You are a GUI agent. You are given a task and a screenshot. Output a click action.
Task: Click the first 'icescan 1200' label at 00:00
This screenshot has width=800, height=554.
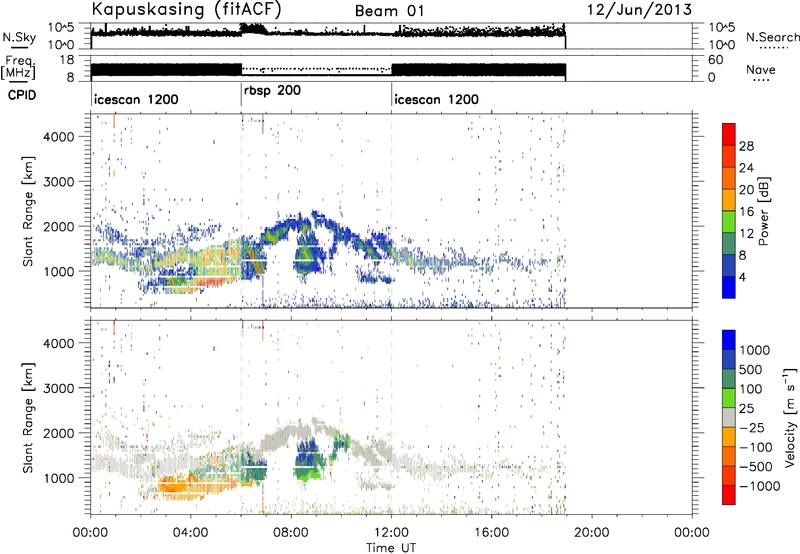136,99
